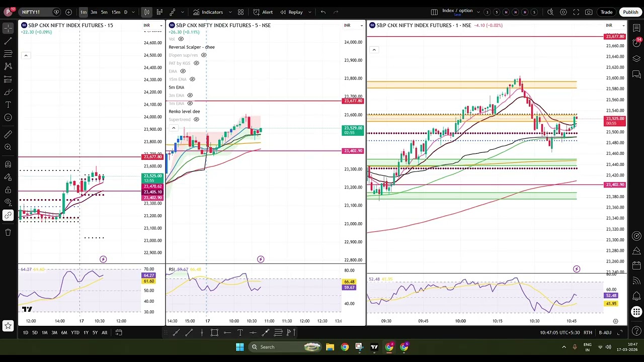Toggle visibility of PAT by KGS indicator
Image resolution: width=644 pixels, height=362 pixels.
point(196,63)
